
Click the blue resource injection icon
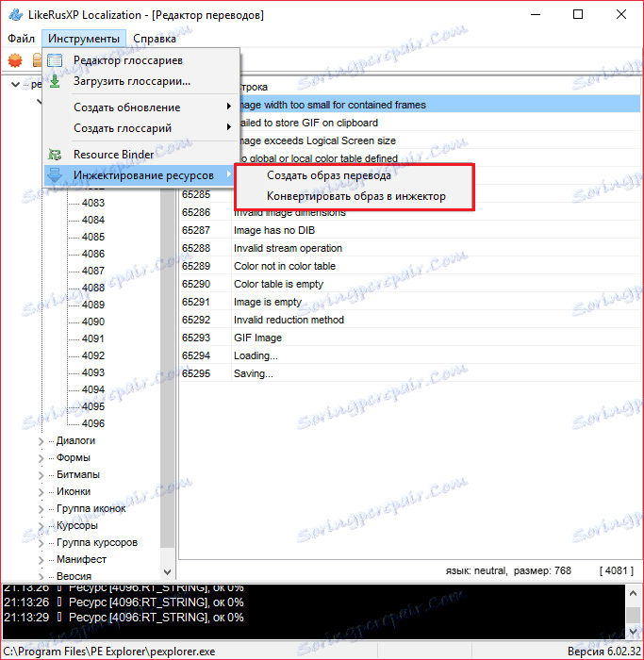(55, 175)
